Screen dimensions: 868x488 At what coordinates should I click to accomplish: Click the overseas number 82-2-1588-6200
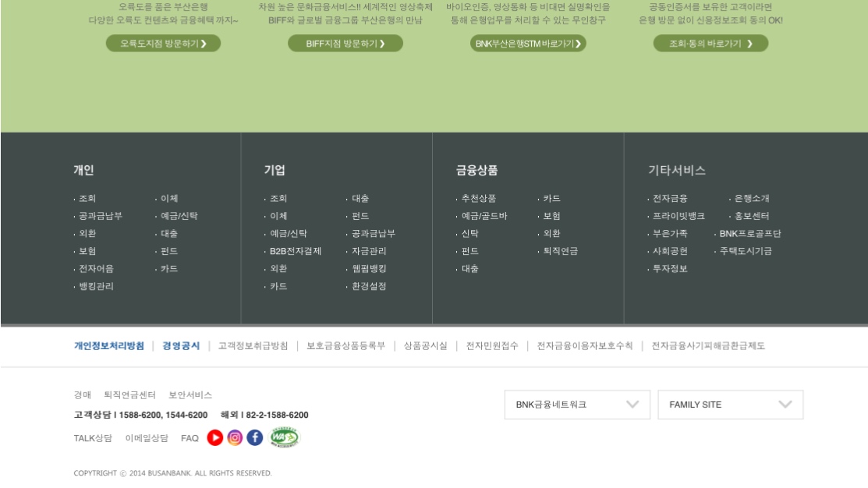pos(278,415)
